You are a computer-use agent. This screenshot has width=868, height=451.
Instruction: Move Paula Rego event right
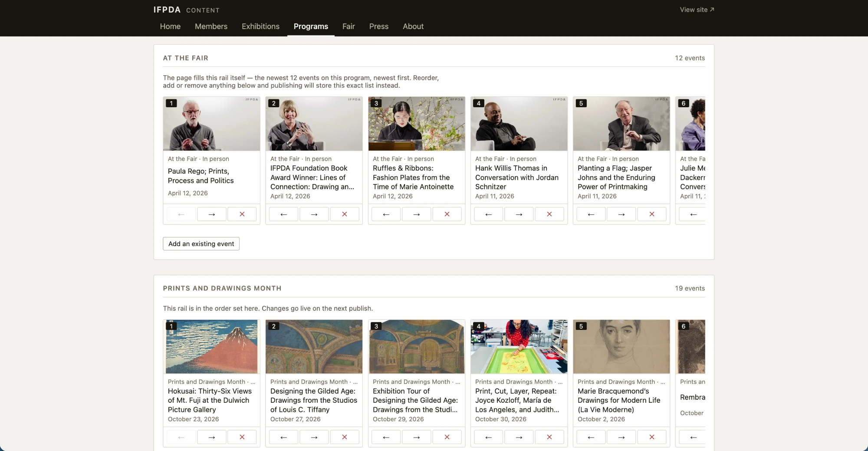(212, 214)
